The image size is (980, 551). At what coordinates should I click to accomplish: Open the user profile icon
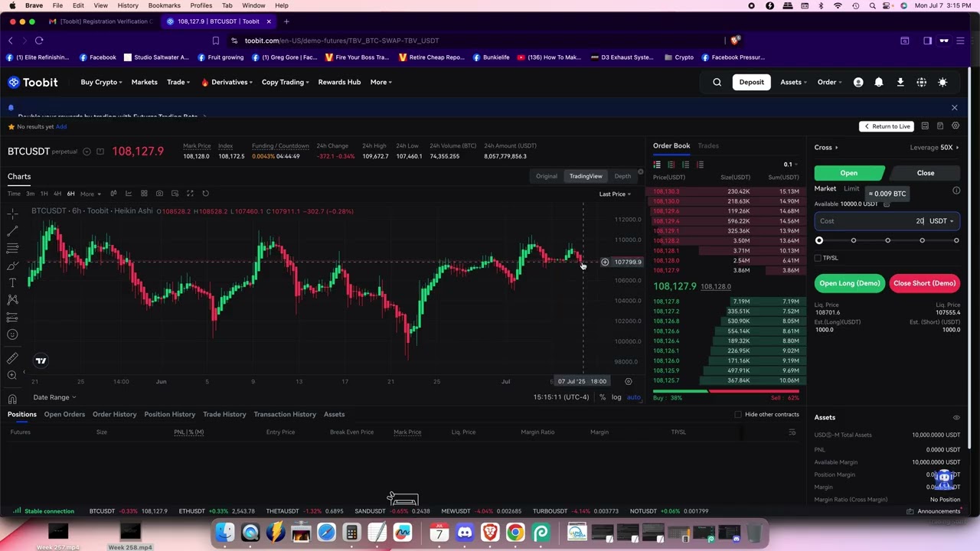point(858,82)
